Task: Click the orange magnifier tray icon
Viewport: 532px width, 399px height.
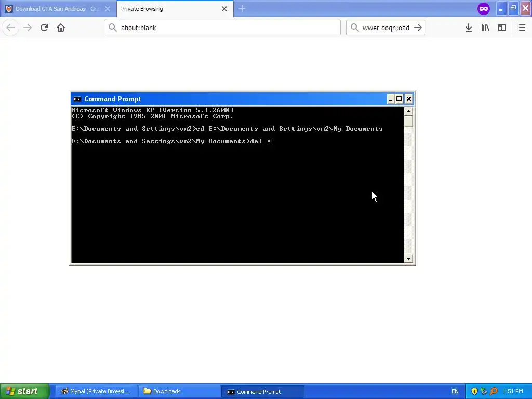Action: pos(494,391)
